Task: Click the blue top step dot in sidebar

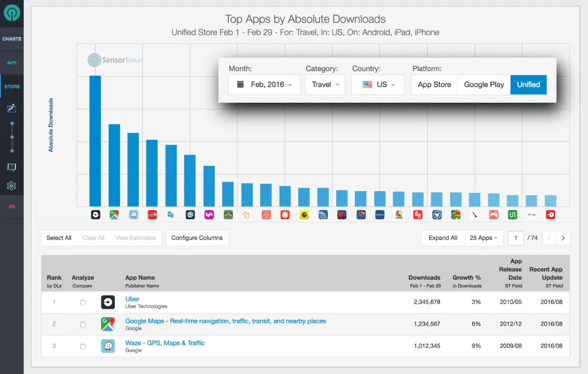Action: (12, 123)
